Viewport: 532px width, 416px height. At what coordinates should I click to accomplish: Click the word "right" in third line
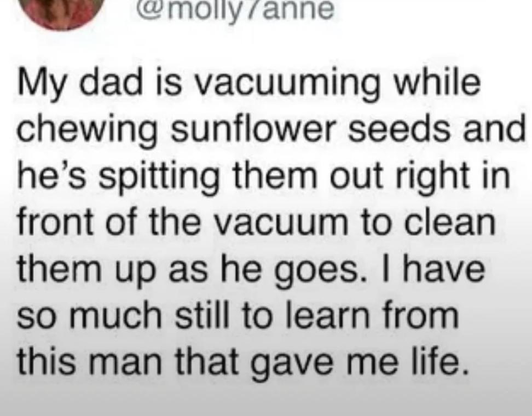441,176
